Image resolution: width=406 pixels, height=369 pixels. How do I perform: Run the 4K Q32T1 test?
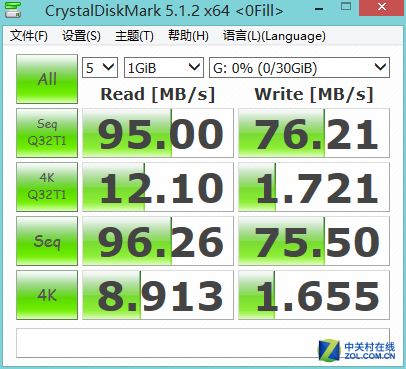point(47,187)
